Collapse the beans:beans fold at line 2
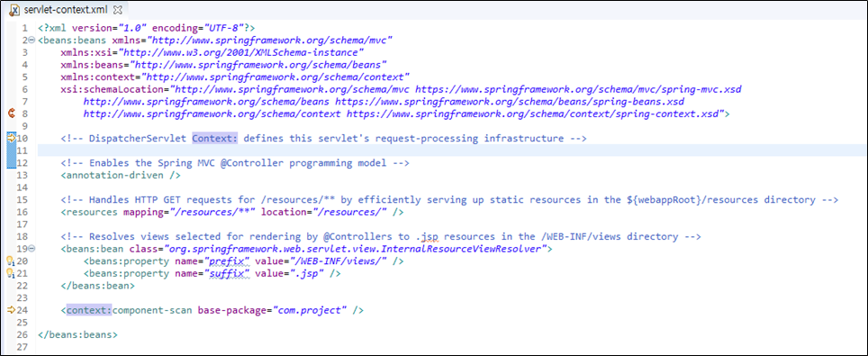Image resolution: width=868 pixels, height=356 pixels. click(31, 40)
